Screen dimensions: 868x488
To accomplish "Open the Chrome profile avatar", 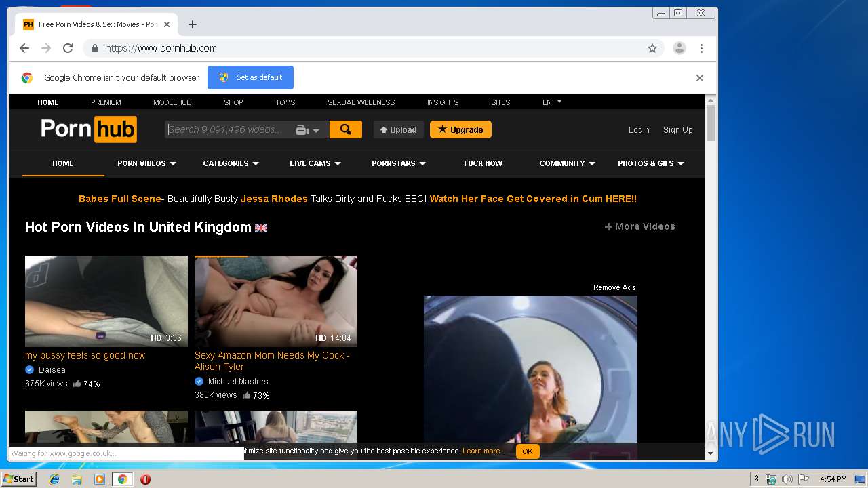I will [x=679, y=48].
